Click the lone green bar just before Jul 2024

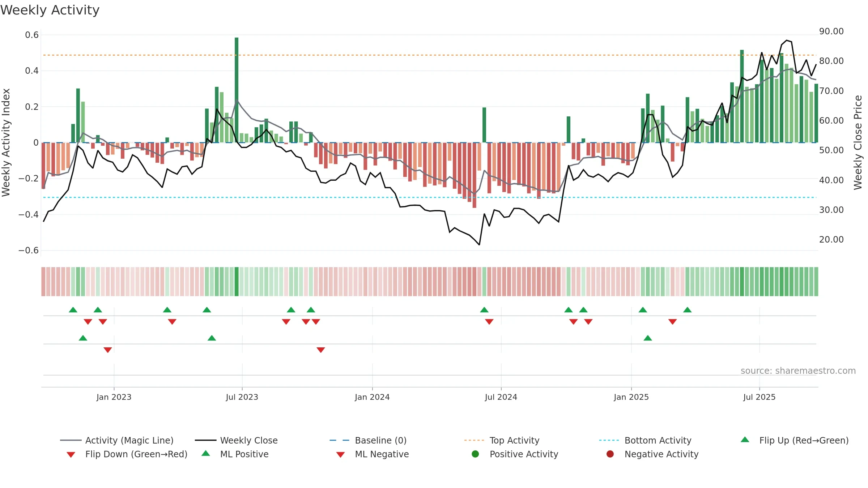coord(484,125)
